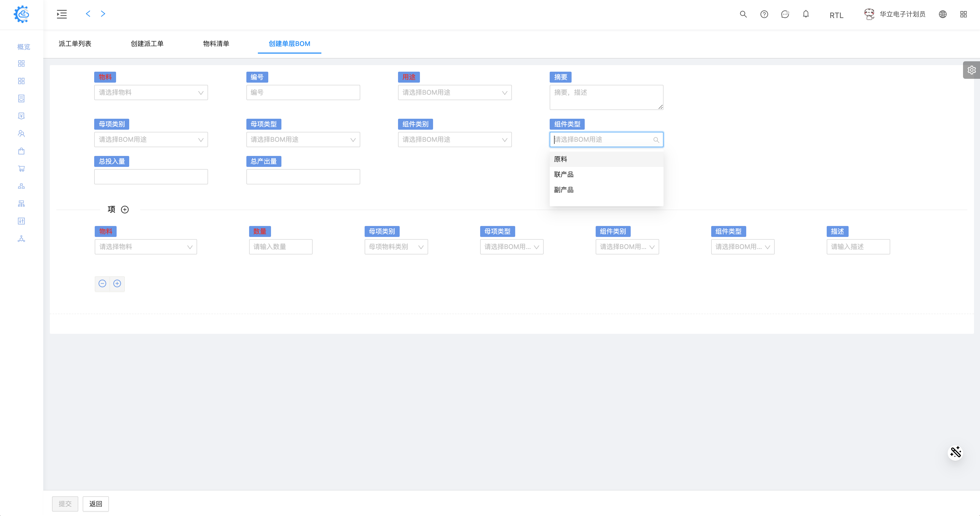This screenshot has width=980, height=516.
Task: Expand the top 物料 select dropdown
Action: (x=151, y=92)
